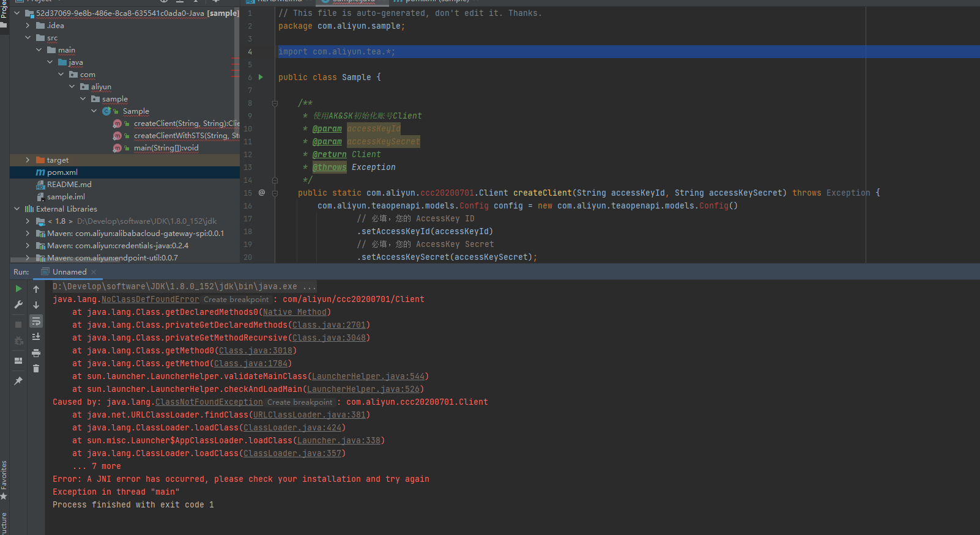Open Launcher.java:338 stack trace link
980x535 pixels.
click(339, 441)
